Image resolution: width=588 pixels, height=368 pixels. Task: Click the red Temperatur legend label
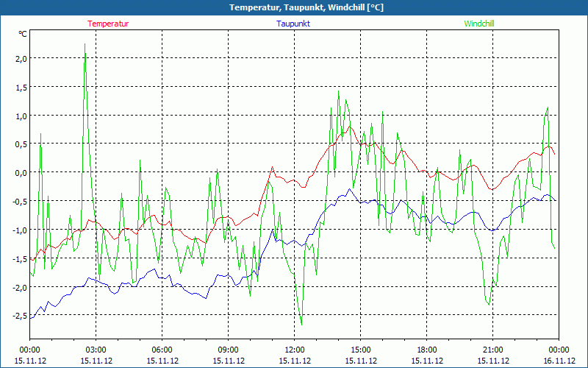point(108,24)
